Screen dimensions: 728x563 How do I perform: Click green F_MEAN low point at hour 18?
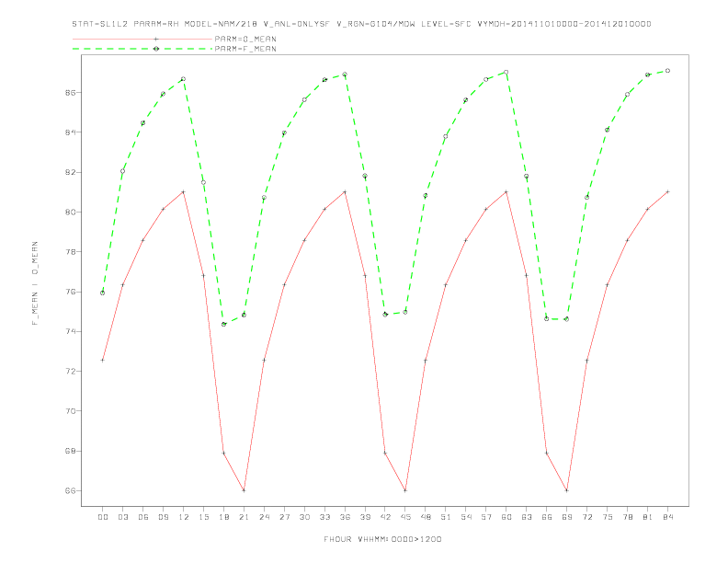pos(223,324)
